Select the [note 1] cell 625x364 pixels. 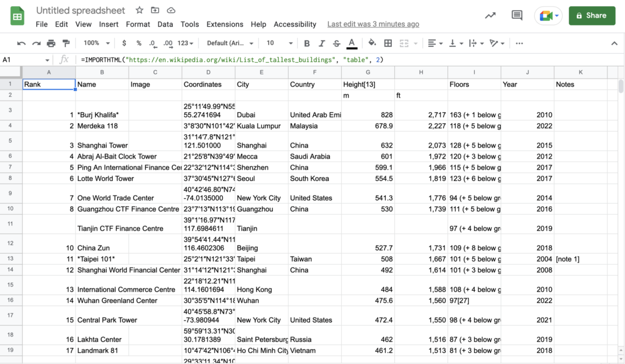tap(581, 259)
